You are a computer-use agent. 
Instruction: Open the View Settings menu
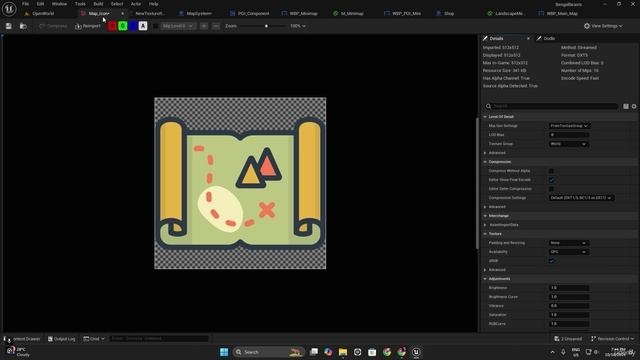pyautogui.click(x=603, y=26)
